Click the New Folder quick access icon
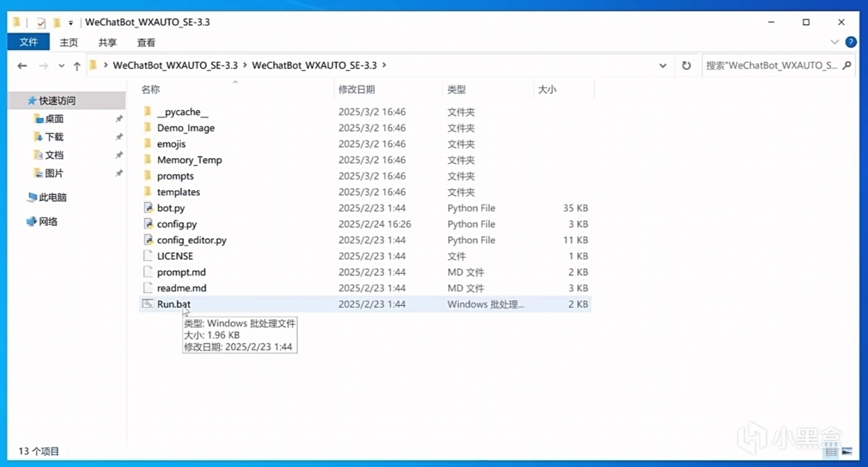868x467 pixels. (x=57, y=22)
